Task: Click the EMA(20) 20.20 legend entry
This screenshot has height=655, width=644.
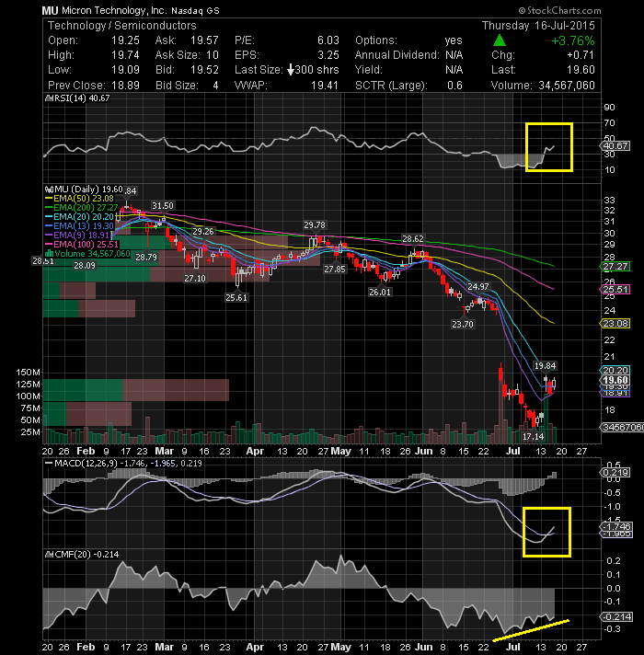Action: click(x=79, y=217)
